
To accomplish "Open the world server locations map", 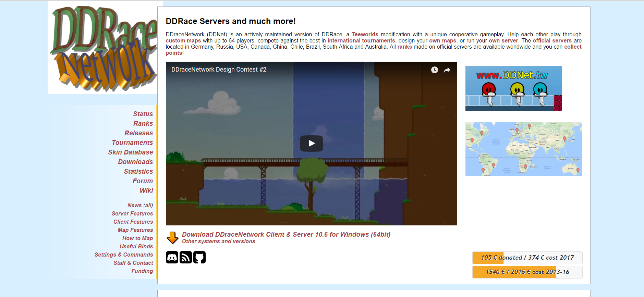I will coord(523,149).
